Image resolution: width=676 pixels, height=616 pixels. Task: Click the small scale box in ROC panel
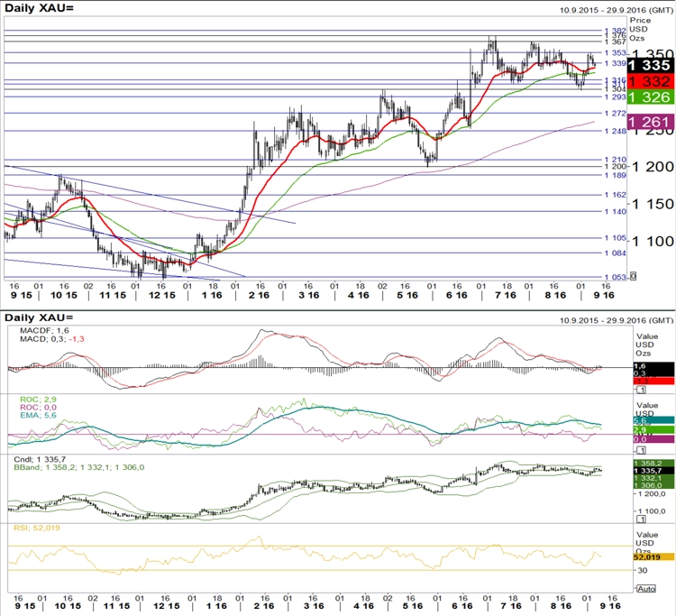[641, 450]
